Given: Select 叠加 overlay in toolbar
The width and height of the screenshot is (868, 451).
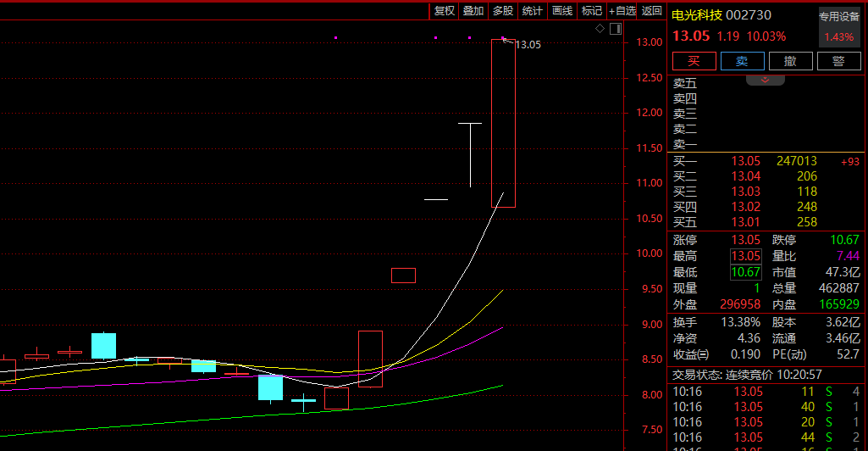Looking at the screenshot, I should click(x=473, y=11).
